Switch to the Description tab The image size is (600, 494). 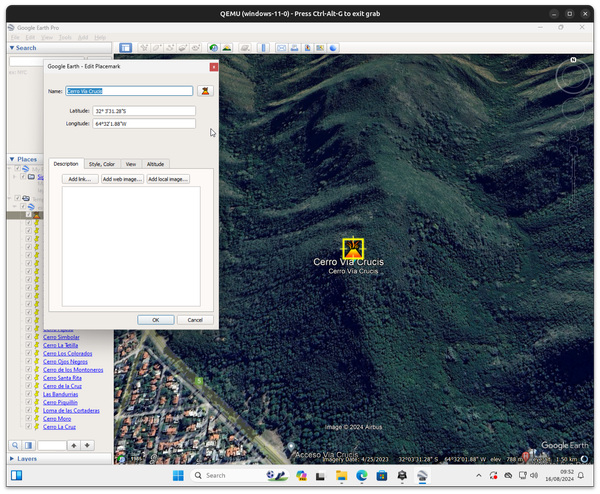[x=66, y=164]
